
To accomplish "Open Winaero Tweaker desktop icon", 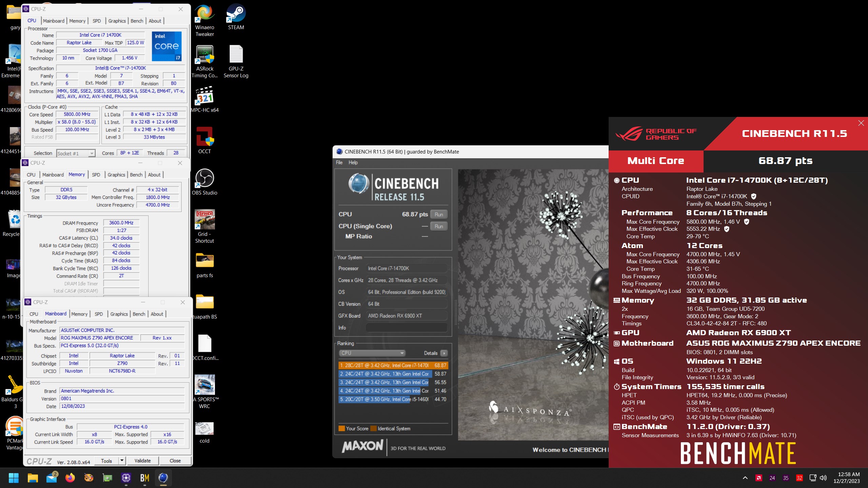I will [204, 20].
